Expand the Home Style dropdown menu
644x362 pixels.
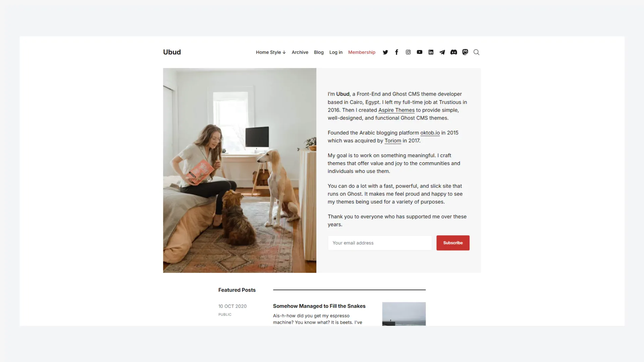coord(271,52)
